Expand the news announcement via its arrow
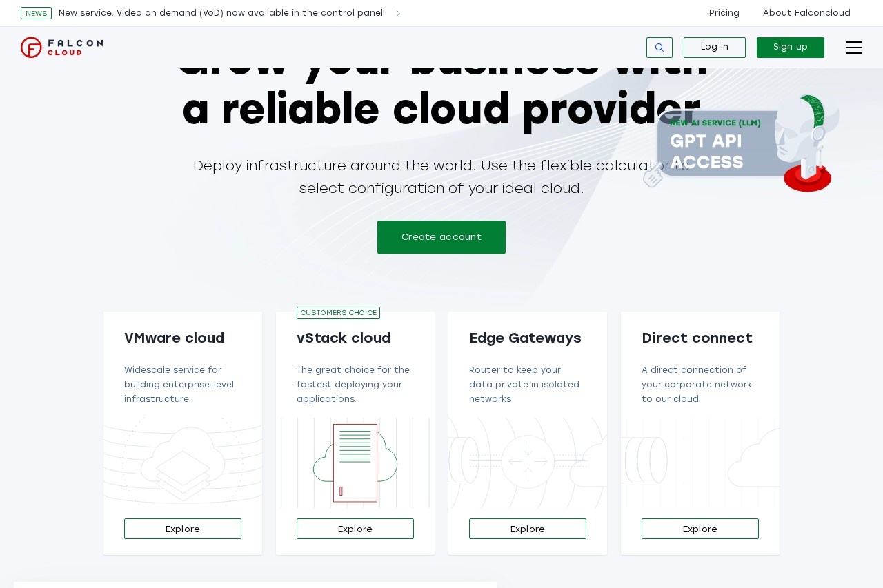This screenshot has width=883, height=588. click(399, 13)
